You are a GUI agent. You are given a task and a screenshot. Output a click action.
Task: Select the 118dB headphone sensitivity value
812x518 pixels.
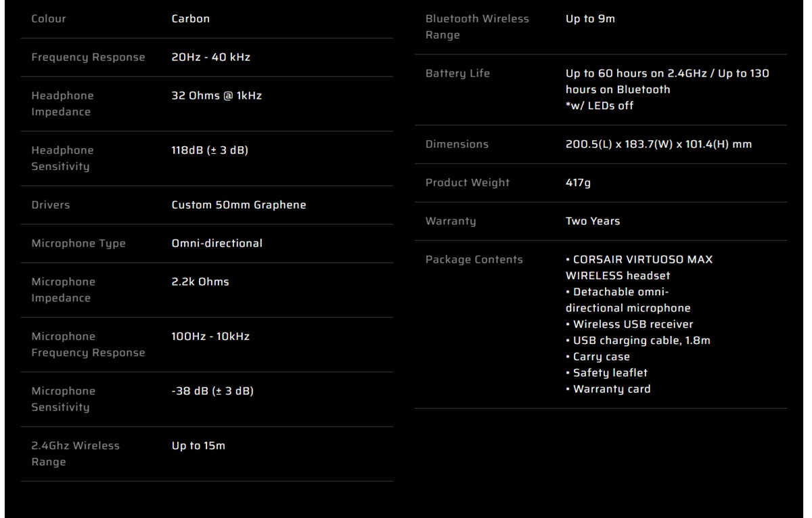tap(210, 150)
